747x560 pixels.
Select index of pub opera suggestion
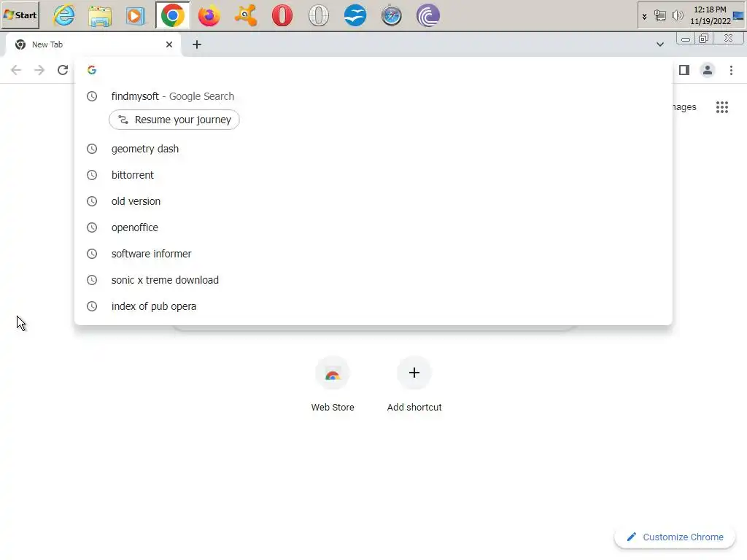[373, 306]
